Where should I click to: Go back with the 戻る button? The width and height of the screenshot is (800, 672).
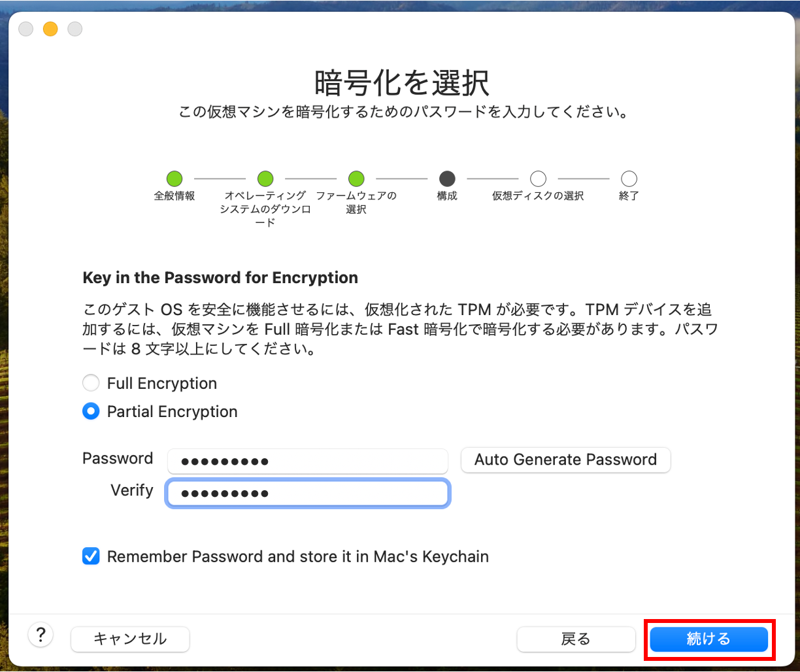[576, 639]
